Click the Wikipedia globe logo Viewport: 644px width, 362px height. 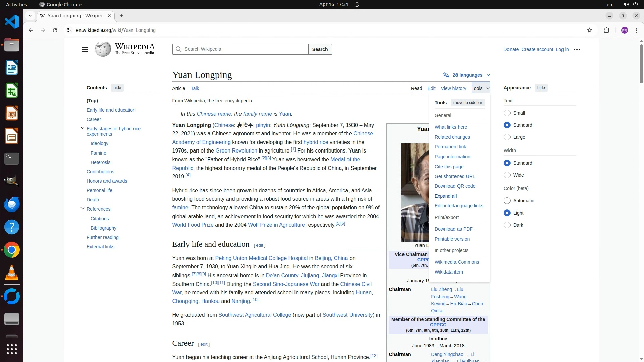coord(103,49)
